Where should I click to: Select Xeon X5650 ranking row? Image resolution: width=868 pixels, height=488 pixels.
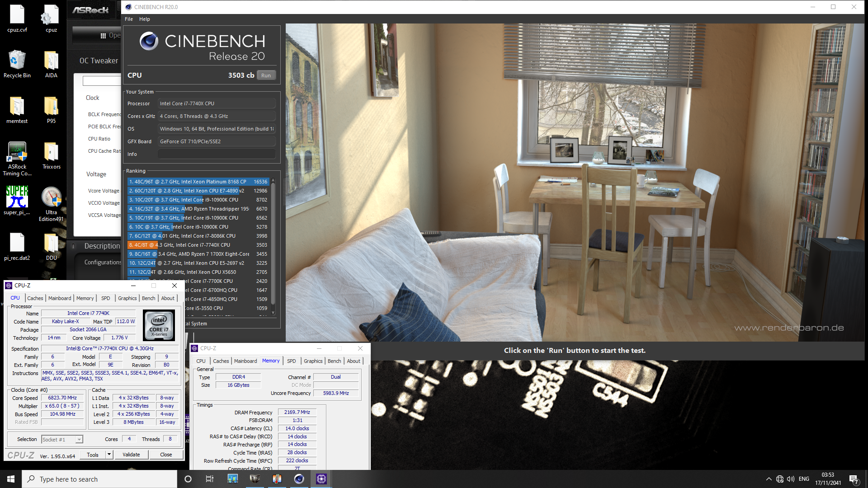coord(198,272)
